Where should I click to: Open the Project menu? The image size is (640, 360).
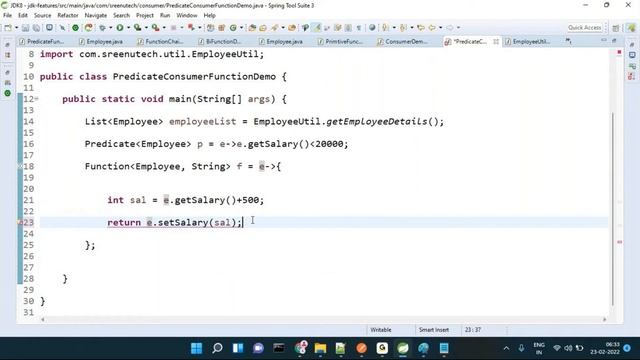(144, 16)
